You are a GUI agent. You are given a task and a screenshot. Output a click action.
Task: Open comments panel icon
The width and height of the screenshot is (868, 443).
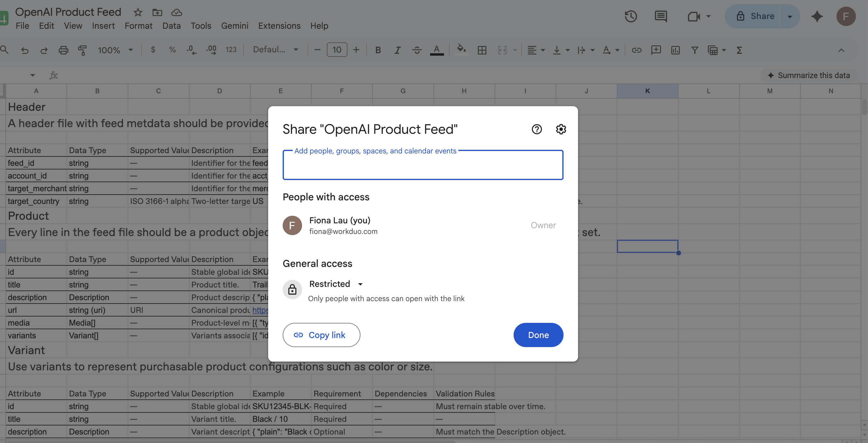[x=661, y=16]
